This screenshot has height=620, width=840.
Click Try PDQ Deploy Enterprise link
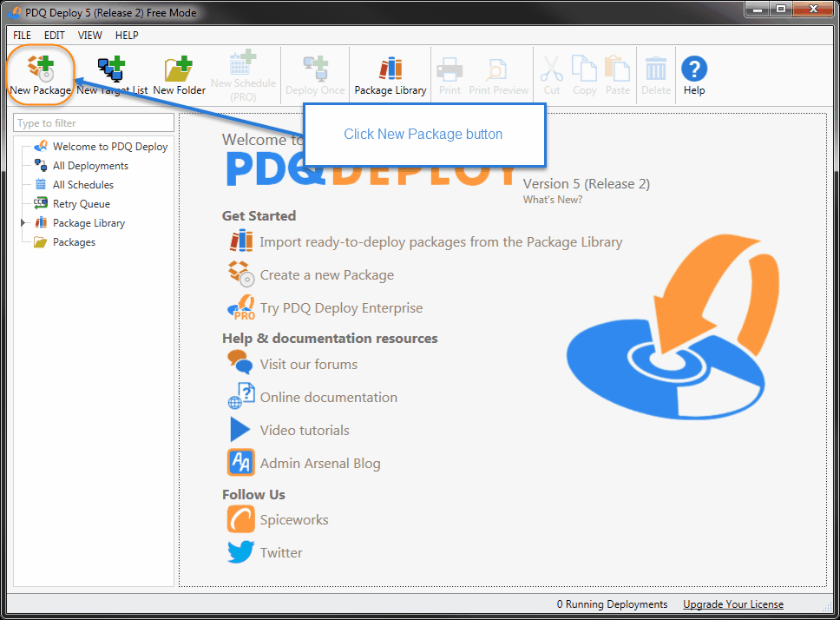(341, 308)
